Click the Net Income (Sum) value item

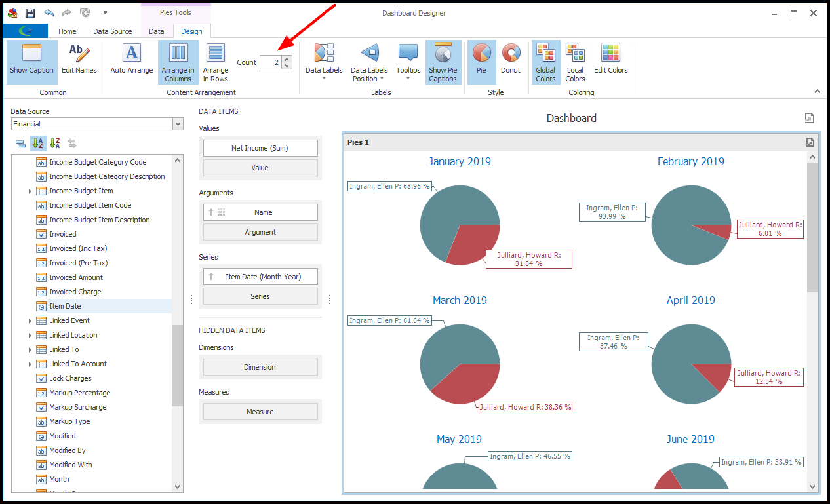click(260, 148)
